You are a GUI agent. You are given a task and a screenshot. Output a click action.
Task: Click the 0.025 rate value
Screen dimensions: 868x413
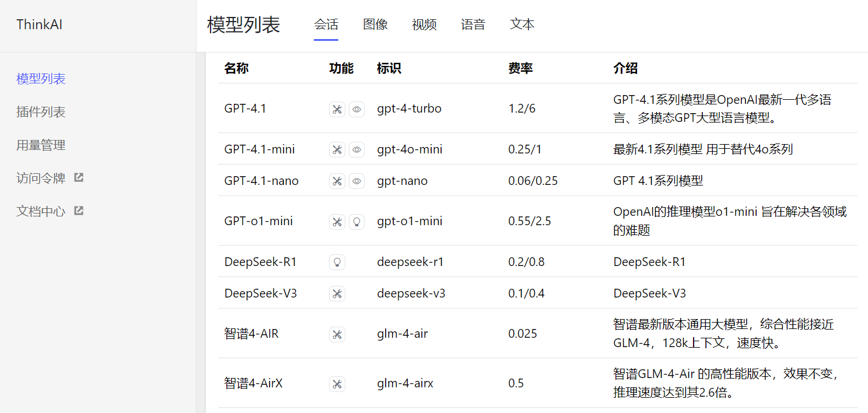pos(523,334)
